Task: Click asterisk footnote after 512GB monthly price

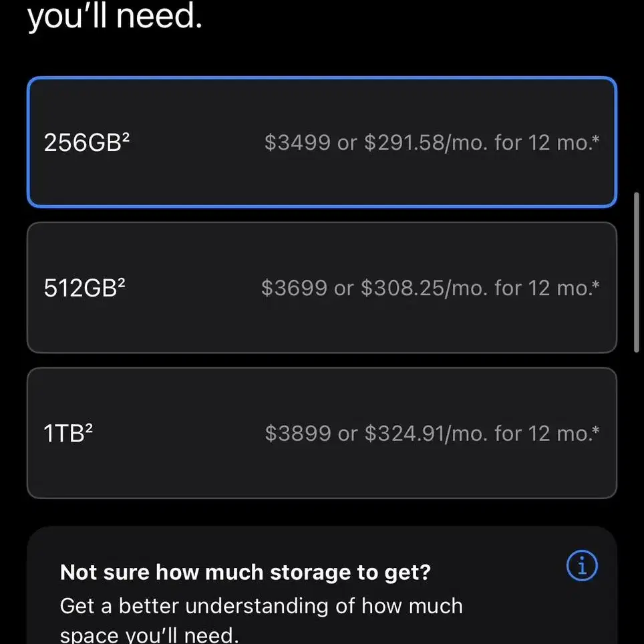Action: click(596, 284)
